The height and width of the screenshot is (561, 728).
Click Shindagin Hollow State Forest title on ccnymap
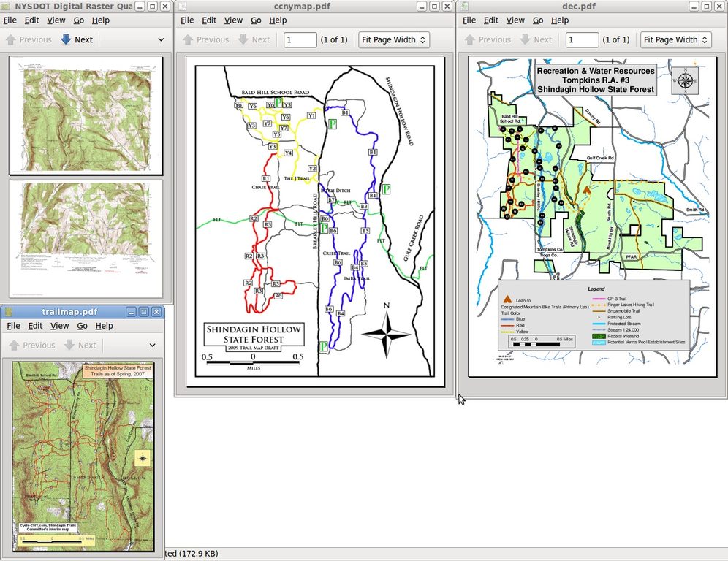[x=254, y=334]
